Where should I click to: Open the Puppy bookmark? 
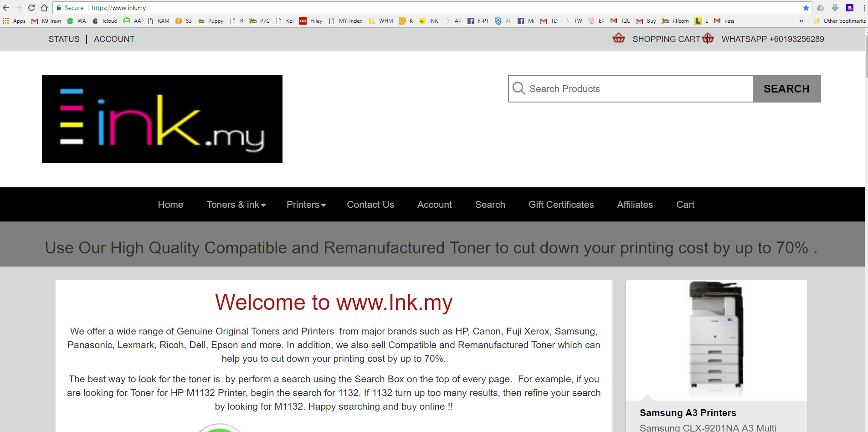coord(211,21)
